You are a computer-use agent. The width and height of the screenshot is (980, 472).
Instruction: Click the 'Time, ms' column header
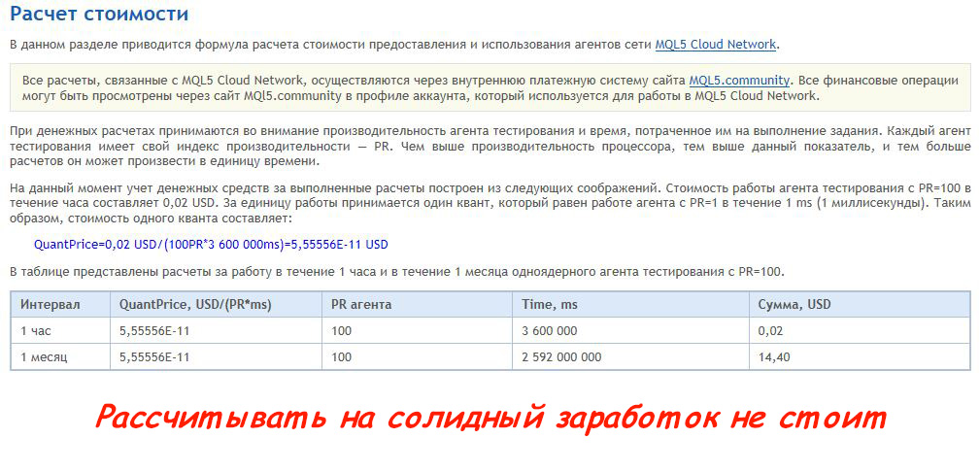click(x=630, y=304)
